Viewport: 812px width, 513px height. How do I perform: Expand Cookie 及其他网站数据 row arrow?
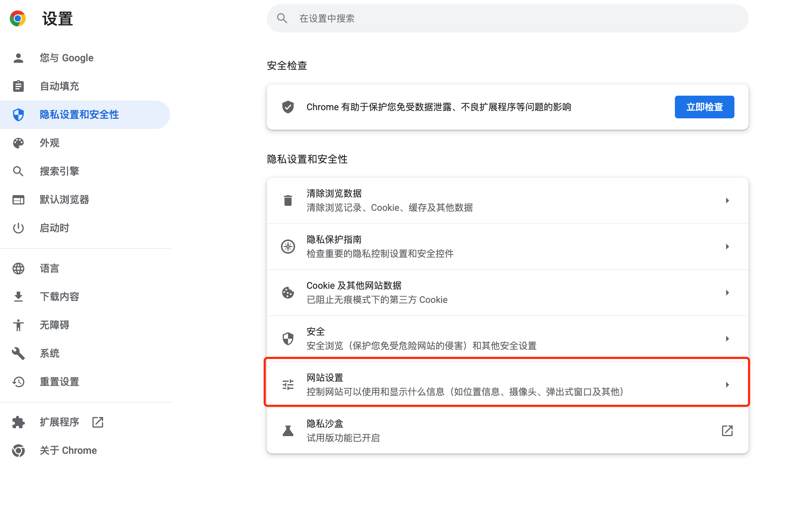[x=727, y=292]
